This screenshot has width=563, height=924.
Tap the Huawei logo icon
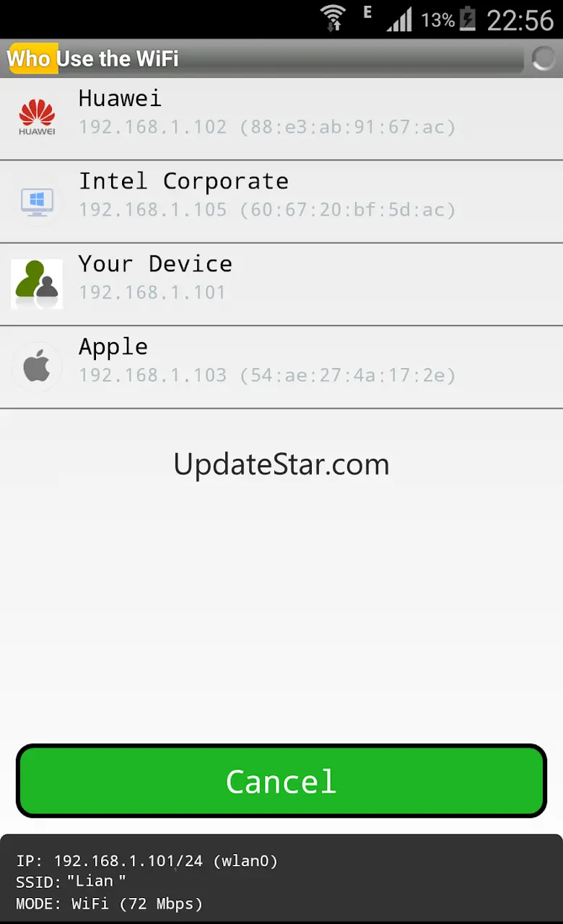[37, 118]
